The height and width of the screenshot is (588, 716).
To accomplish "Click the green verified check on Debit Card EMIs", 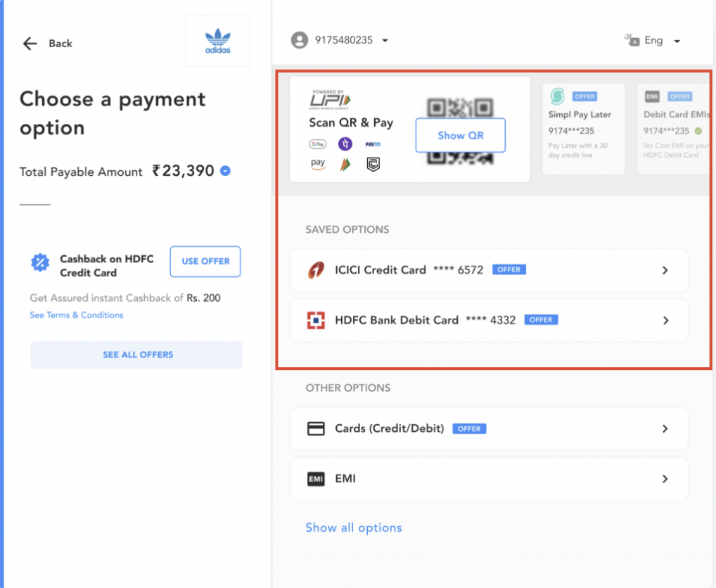I will (x=698, y=131).
